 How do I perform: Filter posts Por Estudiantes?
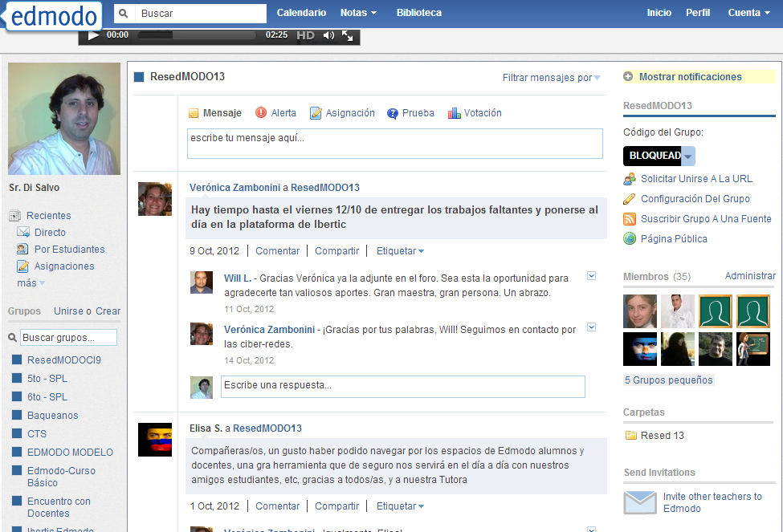(69, 250)
